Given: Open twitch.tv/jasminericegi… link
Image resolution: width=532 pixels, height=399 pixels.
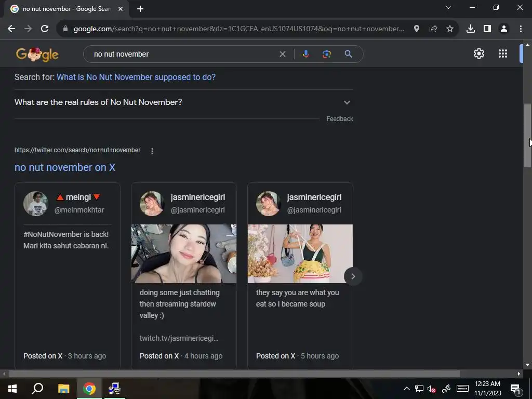Looking at the screenshot, I should (179, 338).
